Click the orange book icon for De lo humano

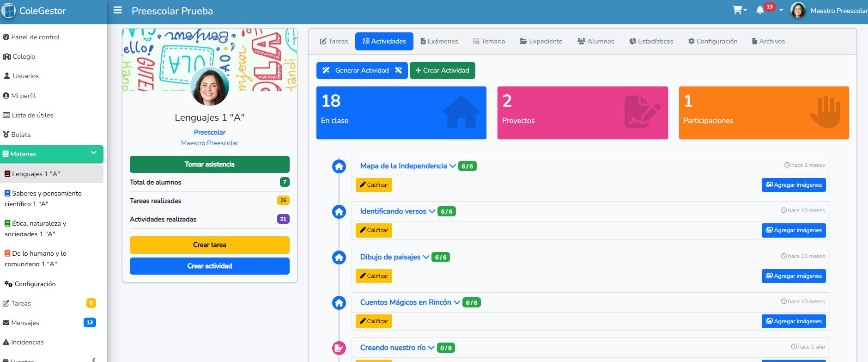click(7, 253)
